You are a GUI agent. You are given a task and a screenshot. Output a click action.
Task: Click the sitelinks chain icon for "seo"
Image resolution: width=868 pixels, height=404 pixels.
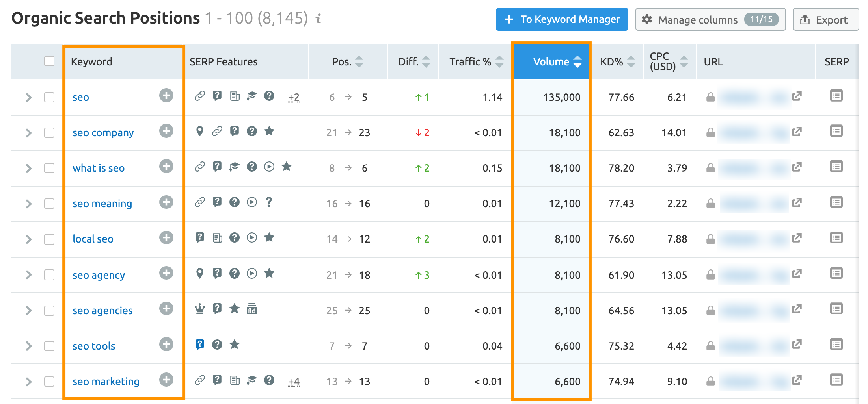[199, 95]
